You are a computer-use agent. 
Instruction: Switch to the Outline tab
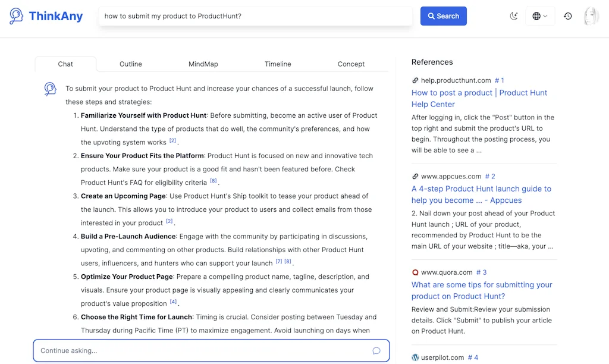[x=130, y=64]
